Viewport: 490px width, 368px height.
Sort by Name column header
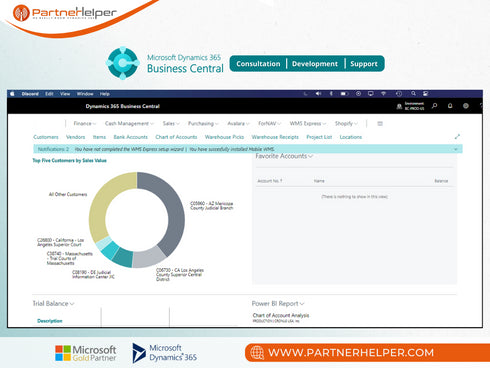pos(319,181)
